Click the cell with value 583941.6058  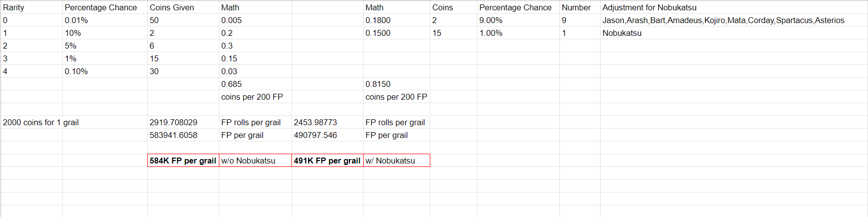183,135
